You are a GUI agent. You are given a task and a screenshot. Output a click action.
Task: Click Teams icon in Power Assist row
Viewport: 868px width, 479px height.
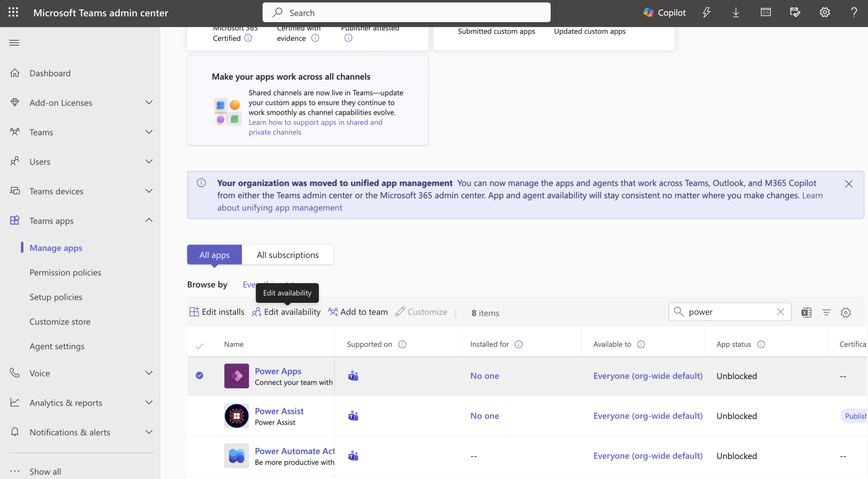(x=353, y=416)
